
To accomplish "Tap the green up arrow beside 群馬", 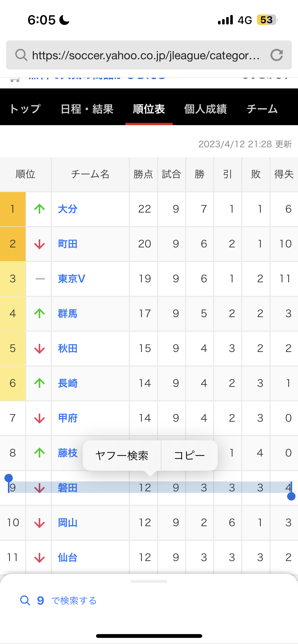I will pyautogui.click(x=39, y=313).
